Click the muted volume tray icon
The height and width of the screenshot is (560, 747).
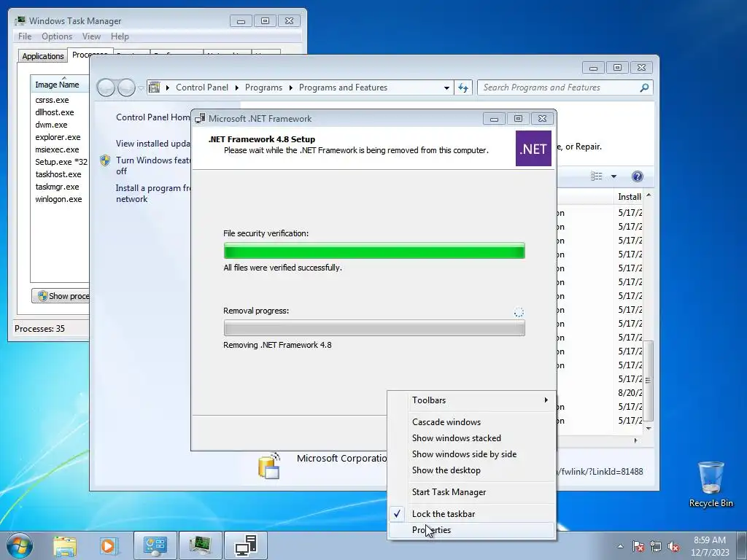point(673,546)
